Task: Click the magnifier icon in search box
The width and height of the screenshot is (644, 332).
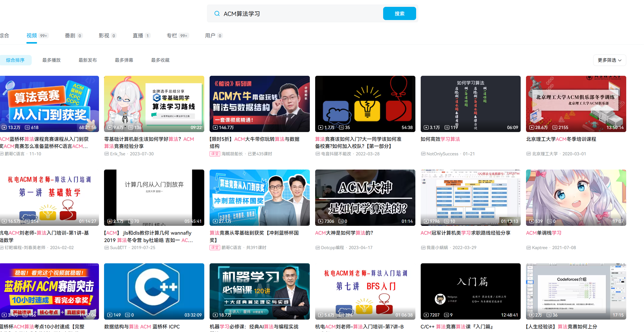Action: 217,14
